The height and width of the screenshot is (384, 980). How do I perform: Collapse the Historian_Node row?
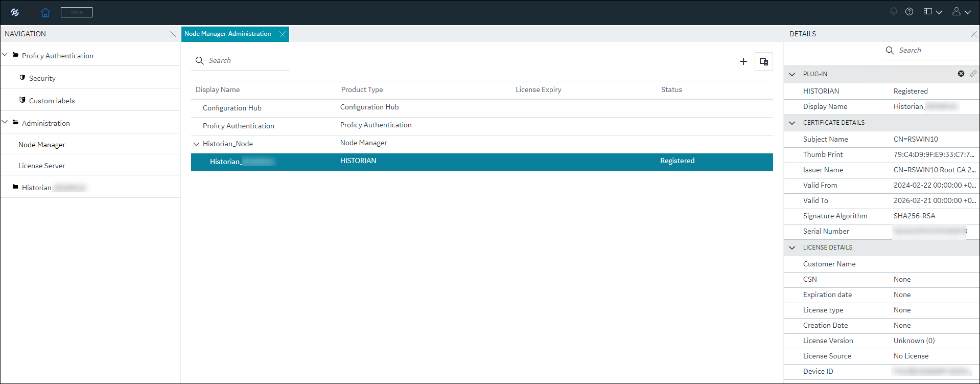[196, 144]
